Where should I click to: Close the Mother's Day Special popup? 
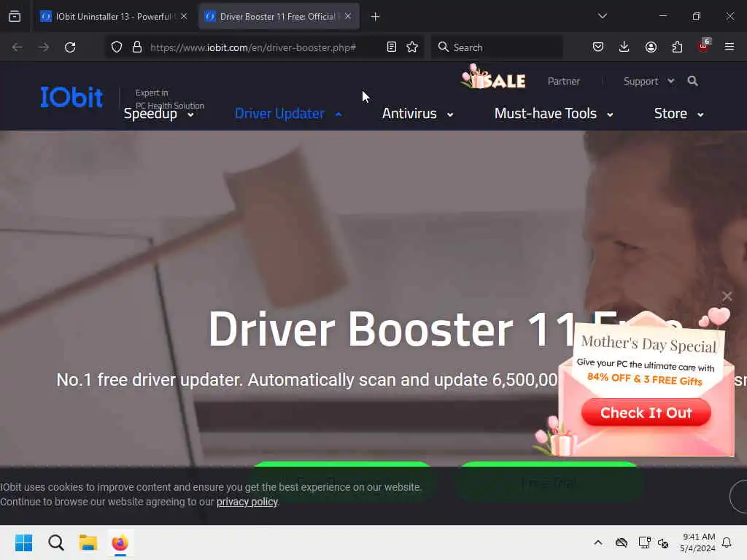tap(727, 296)
